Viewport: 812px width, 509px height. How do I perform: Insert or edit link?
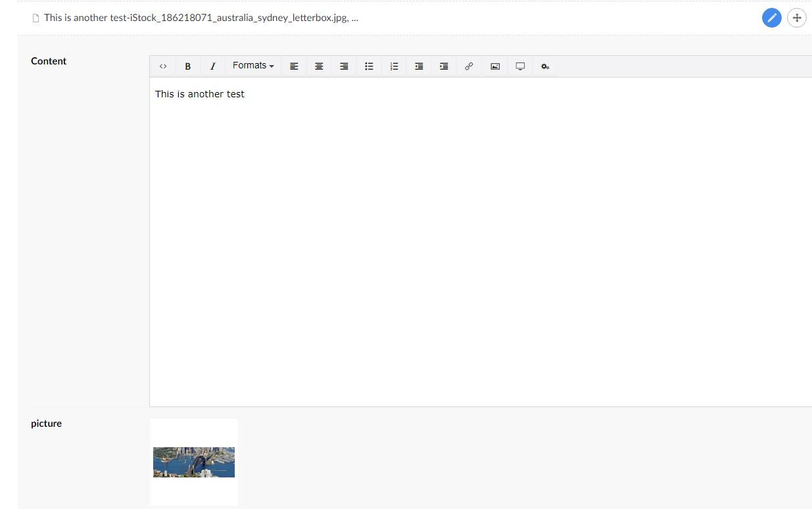click(469, 66)
